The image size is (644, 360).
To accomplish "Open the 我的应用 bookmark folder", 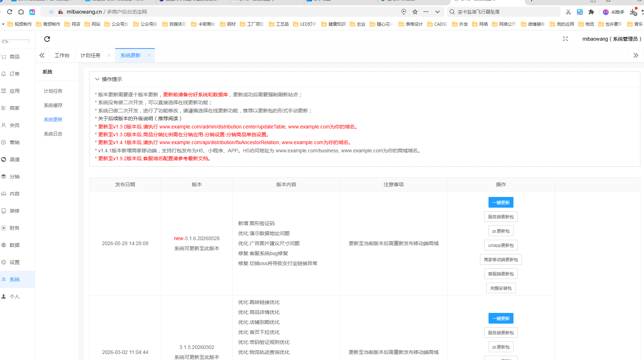I will point(562,24).
